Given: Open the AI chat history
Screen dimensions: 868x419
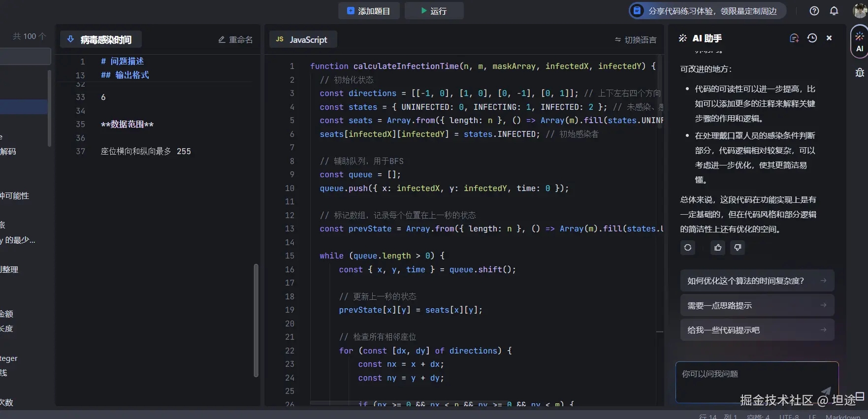Looking at the screenshot, I should coord(812,38).
